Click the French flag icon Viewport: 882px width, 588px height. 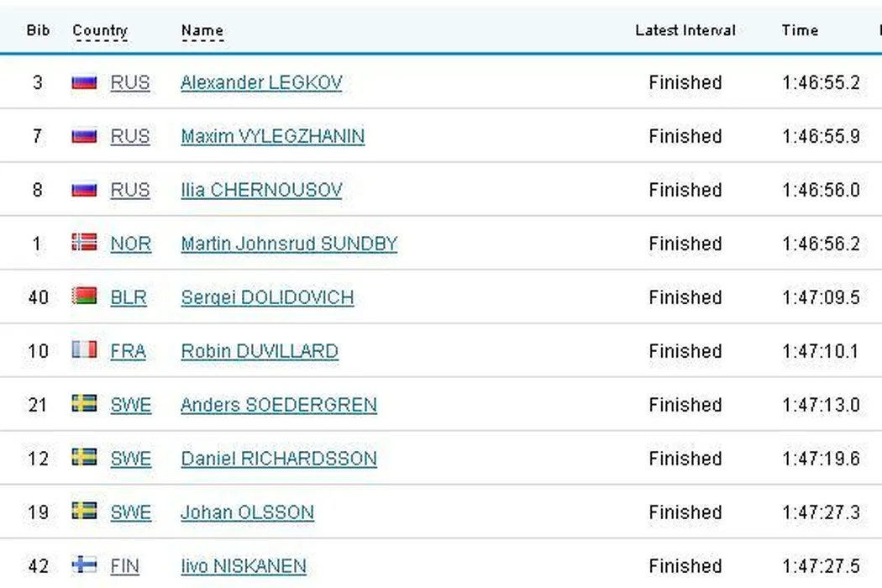point(84,349)
